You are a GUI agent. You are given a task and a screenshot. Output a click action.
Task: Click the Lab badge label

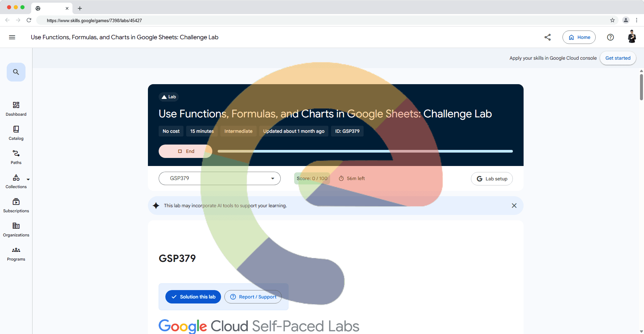point(169,97)
